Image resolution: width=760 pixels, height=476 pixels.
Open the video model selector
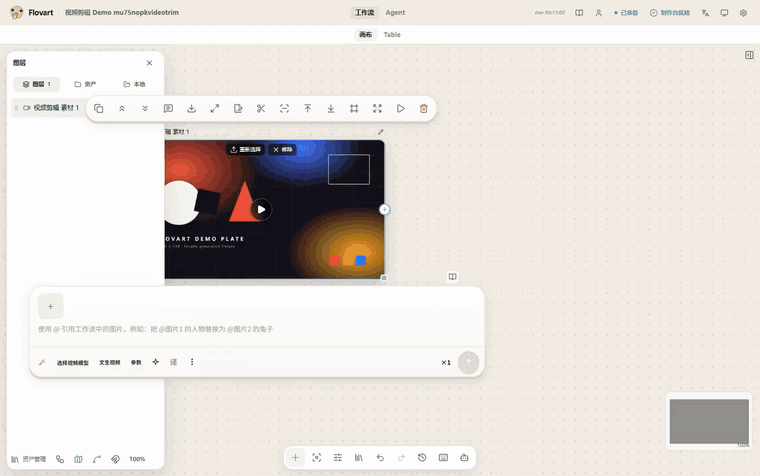point(73,363)
